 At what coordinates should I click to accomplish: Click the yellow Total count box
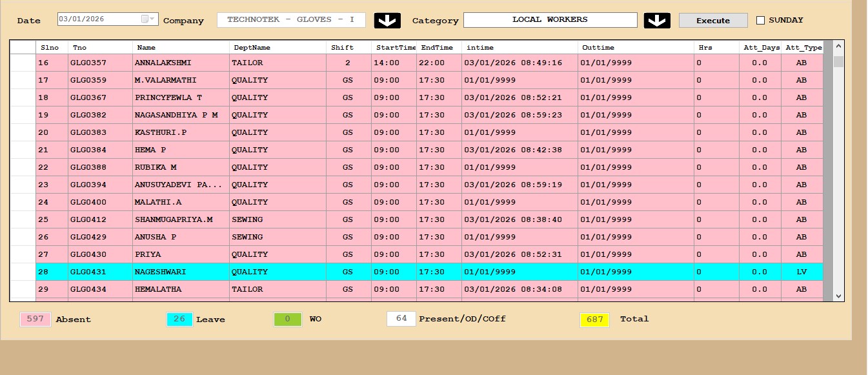click(594, 319)
